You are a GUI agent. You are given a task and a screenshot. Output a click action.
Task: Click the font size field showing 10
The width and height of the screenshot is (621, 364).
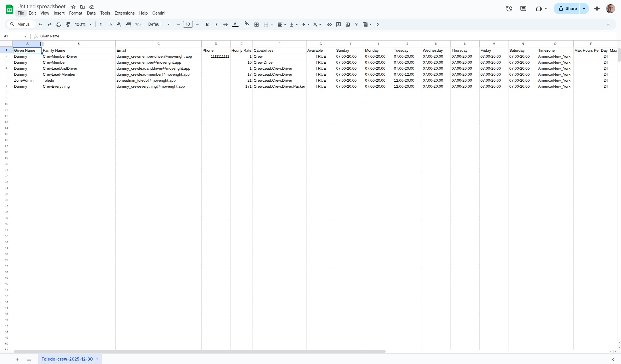pos(188,25)
